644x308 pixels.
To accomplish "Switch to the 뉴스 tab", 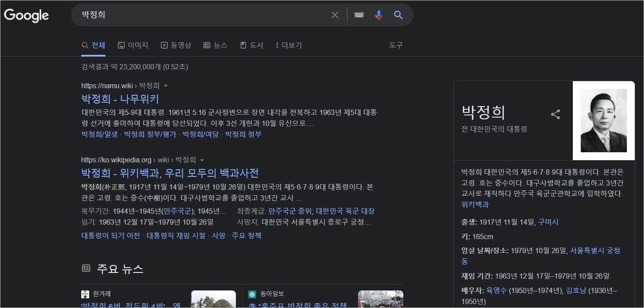I will (215, 45).
